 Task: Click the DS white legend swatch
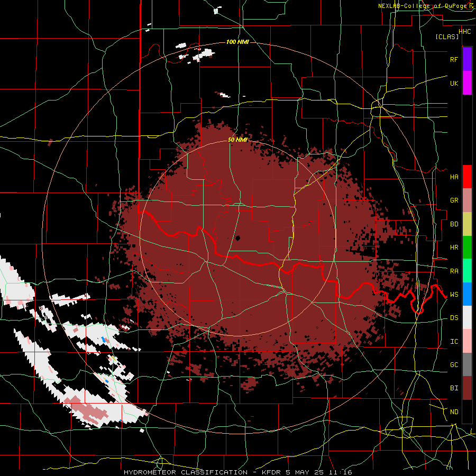coord(467,317)
